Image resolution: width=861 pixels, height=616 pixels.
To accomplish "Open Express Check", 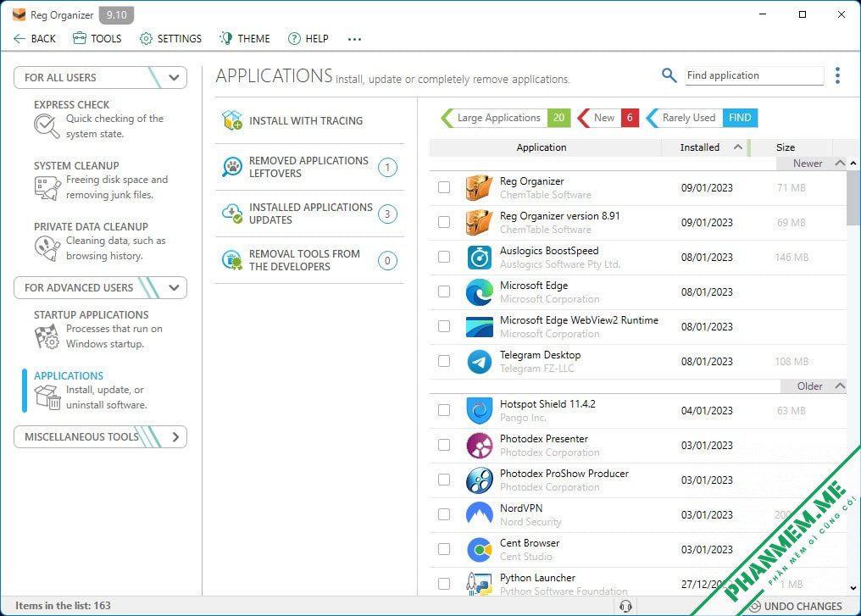I will (x=99, y=119).
